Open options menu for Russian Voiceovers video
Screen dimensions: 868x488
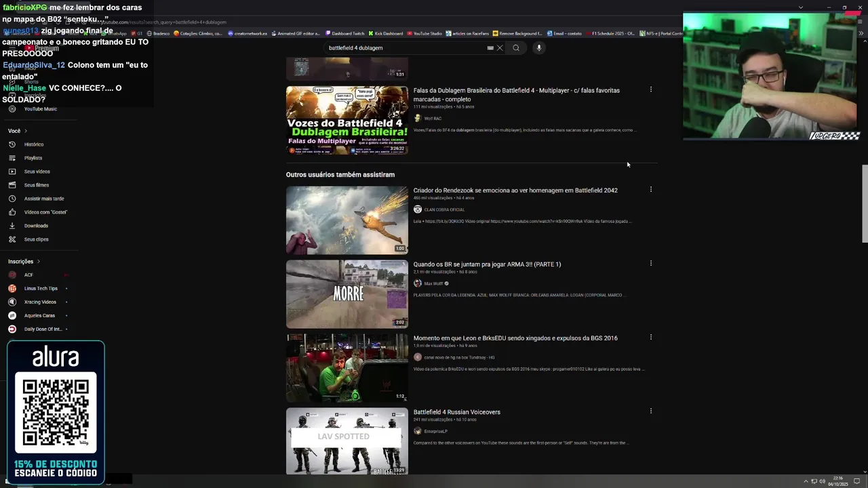pyautogui.click(x=651, y=411)
